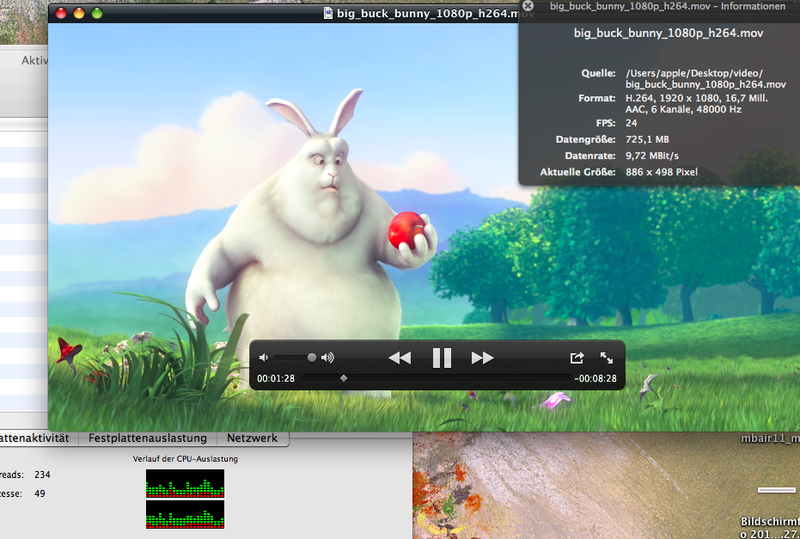Set maximum volume via the loud speaker icon
The width and height of the screenshot is (800, 539).
click(x=327, y=358)
